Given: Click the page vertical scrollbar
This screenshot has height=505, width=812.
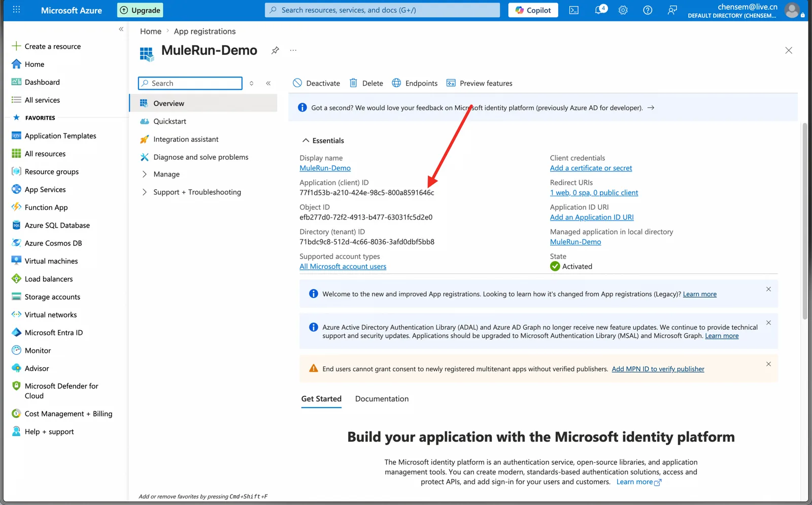Looking at the screenshot, I should tap(805, 221).
